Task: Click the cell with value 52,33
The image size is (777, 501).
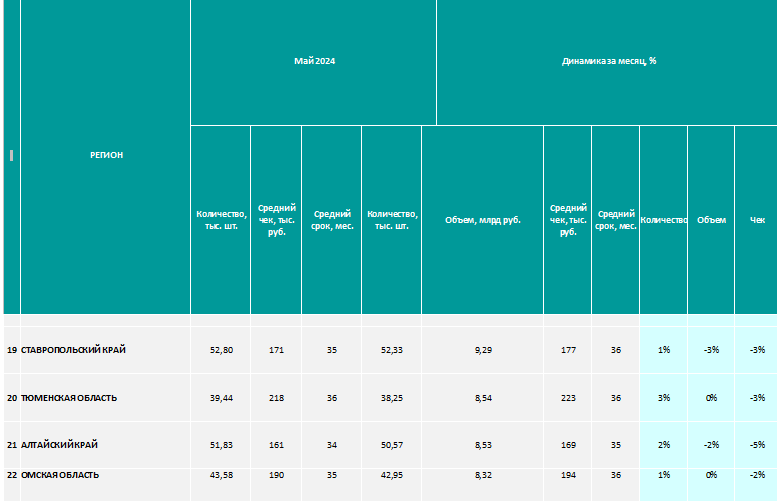Action: pos(391,350)
